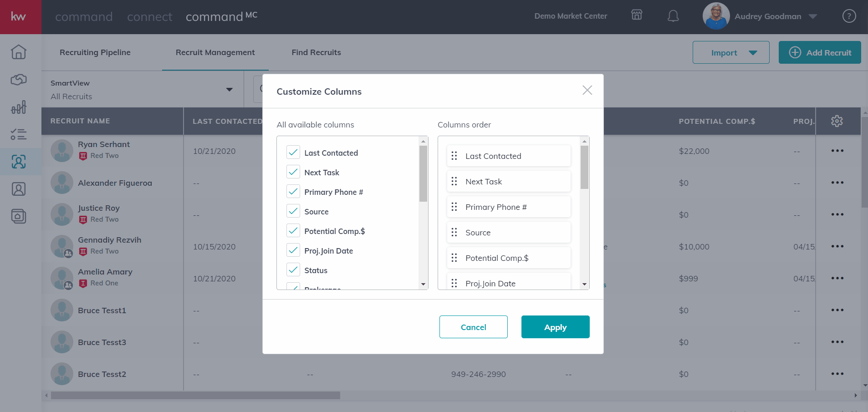Open column settings gear icon
Viewport: 868px width, 412px height.
click(837, 121)
